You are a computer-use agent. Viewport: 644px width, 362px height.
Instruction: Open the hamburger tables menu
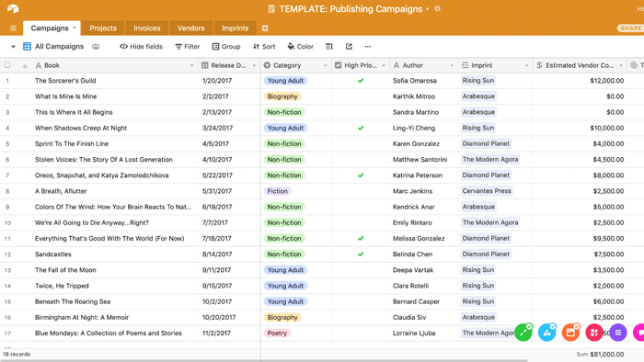(x=13, y=28)
